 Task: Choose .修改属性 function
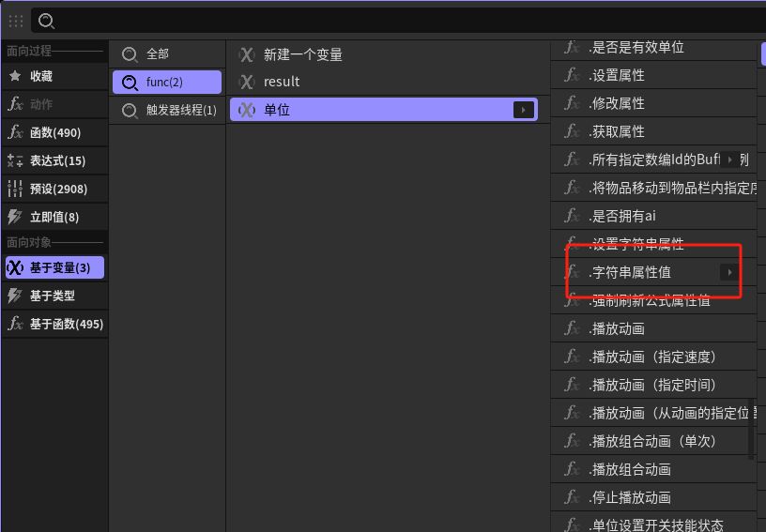point(653,103)
